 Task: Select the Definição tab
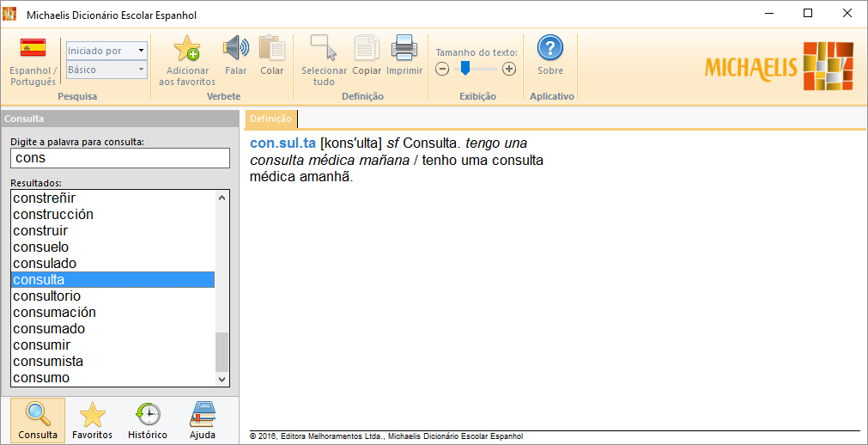270,119
